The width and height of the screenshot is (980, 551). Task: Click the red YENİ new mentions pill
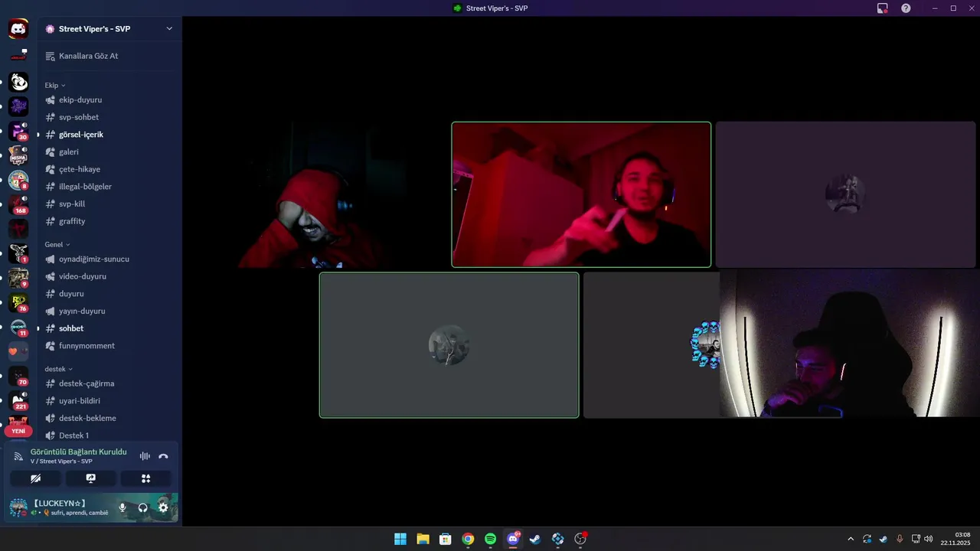point(18,431)
